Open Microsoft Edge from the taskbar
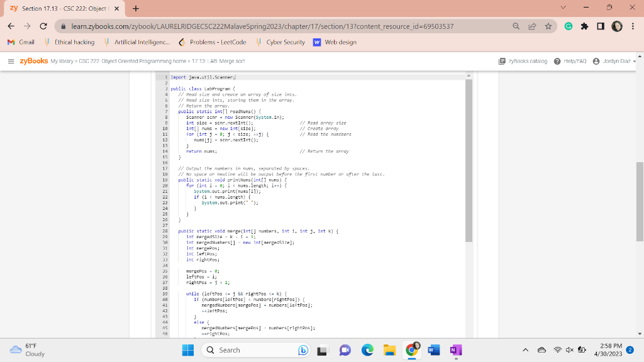The image size is (644, 362). [x=369, y=350]
